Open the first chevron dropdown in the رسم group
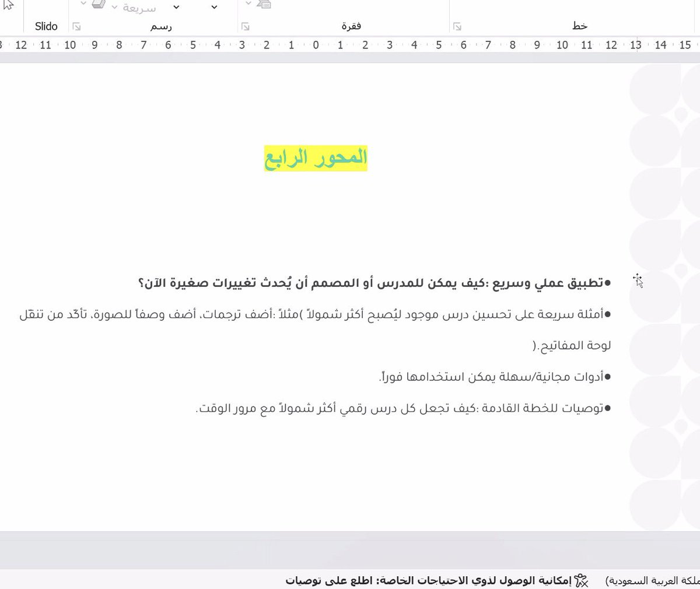 (176, 7)
